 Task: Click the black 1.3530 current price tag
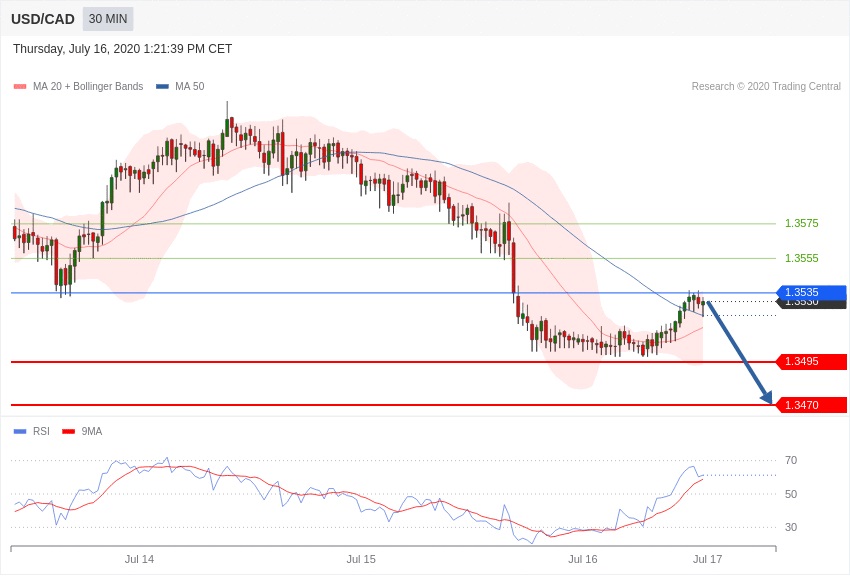(x=812, y=304)
